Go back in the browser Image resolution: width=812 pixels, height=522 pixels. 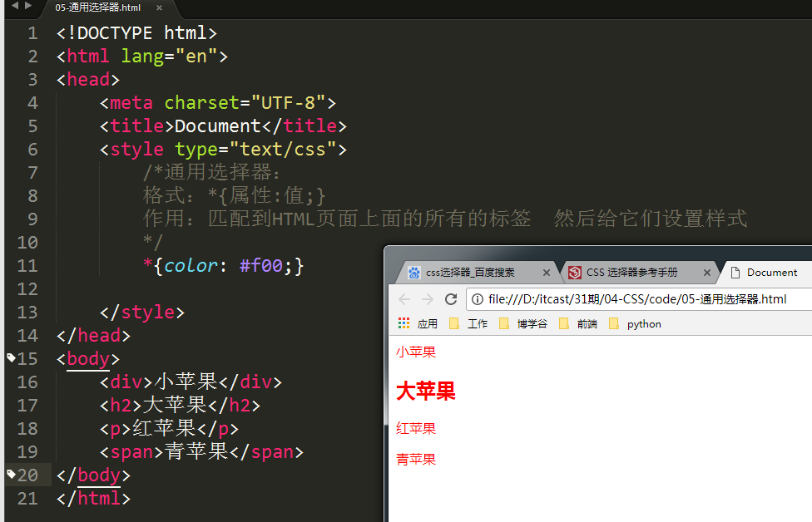click(x=404, y=299)
